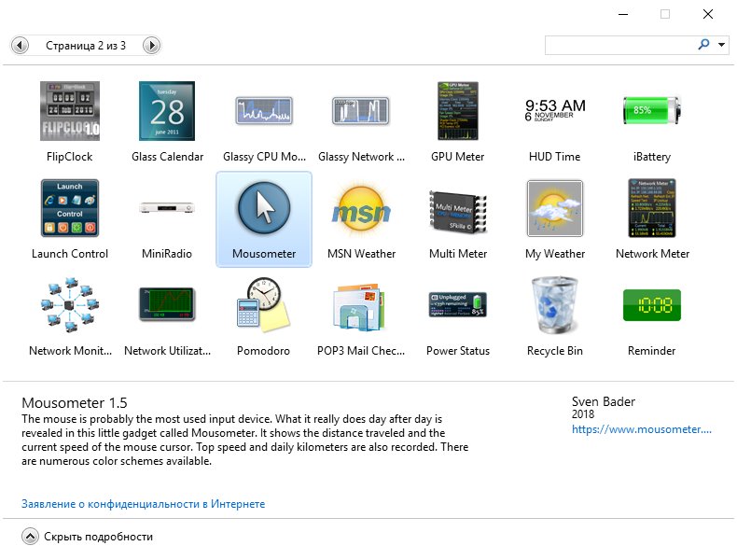Focus the gadget search field

tap(620, 45)
